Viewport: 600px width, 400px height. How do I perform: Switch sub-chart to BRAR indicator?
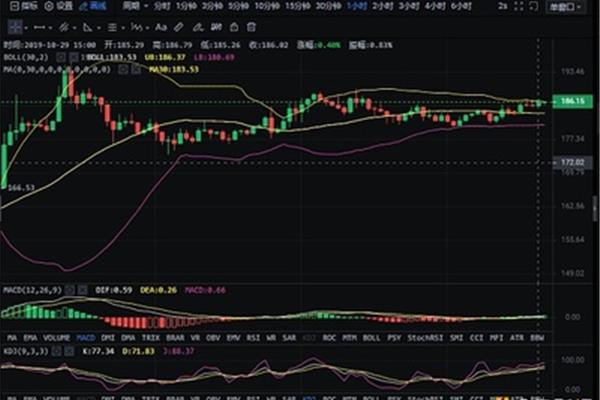(175, 338)
